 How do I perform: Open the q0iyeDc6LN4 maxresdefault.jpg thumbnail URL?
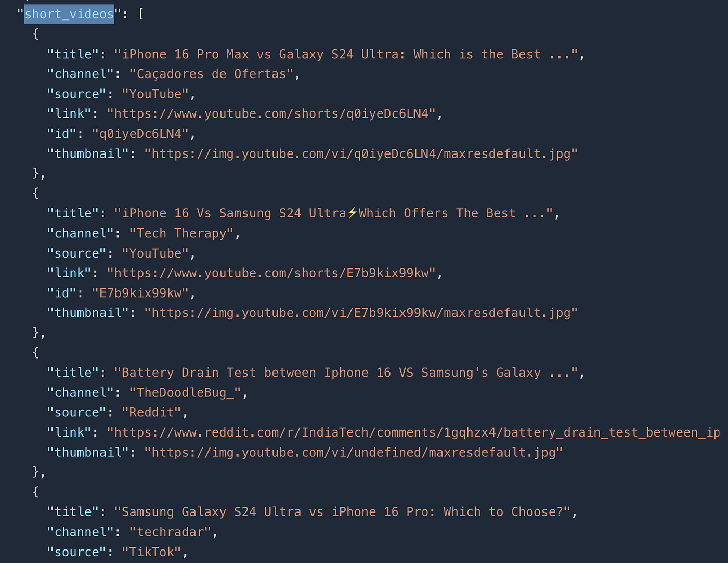[361, 153]
